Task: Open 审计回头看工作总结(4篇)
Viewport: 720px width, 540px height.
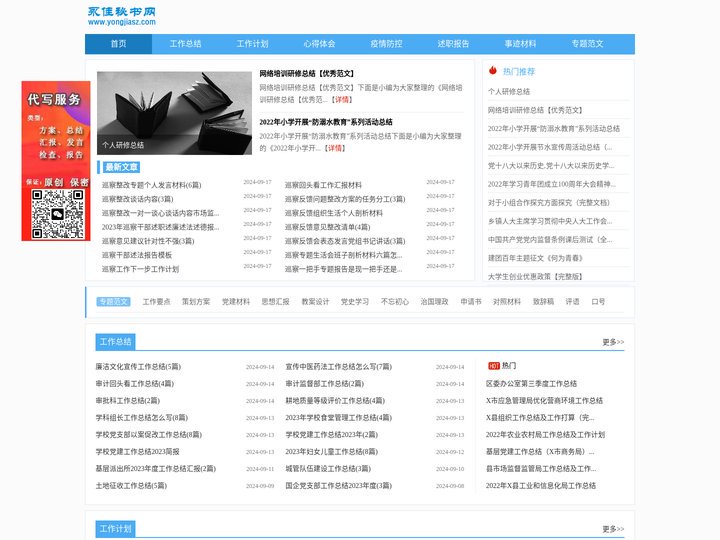Action: [x=135, y=383]
